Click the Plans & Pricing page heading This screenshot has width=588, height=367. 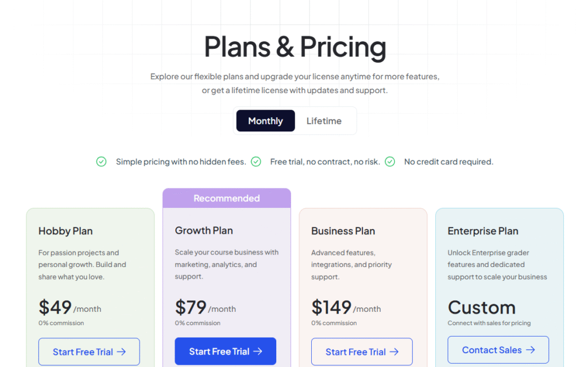coord(295,47)
